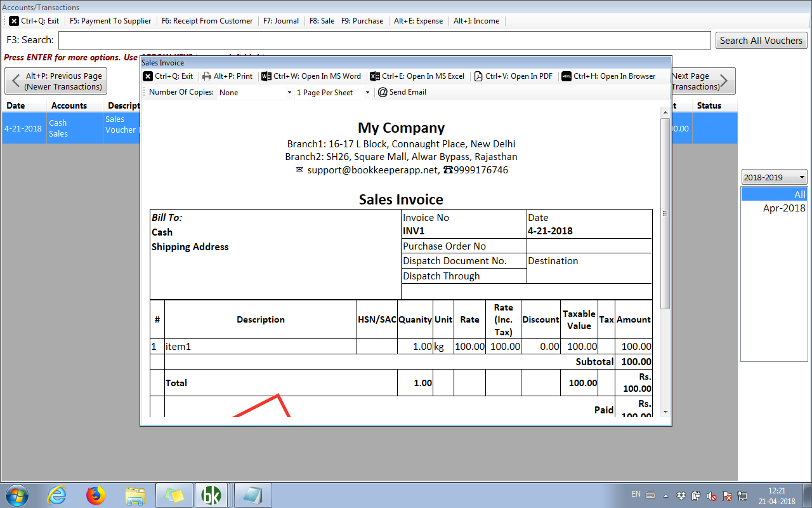This screenshot has height=508, width=812.
Task: Select F9 Purchase option
Action: pos(362,21)
